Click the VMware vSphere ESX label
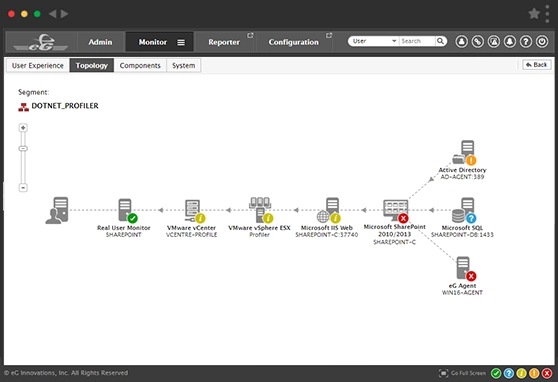Viewport: 558px width, 382px height. pyautogui.click(x=259, y=228)
